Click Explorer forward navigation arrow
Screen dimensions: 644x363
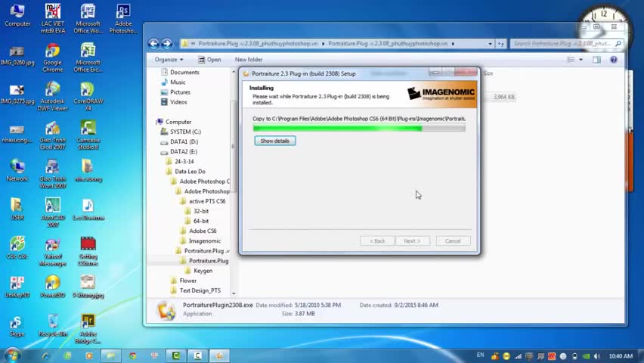[x=166, y=43]
